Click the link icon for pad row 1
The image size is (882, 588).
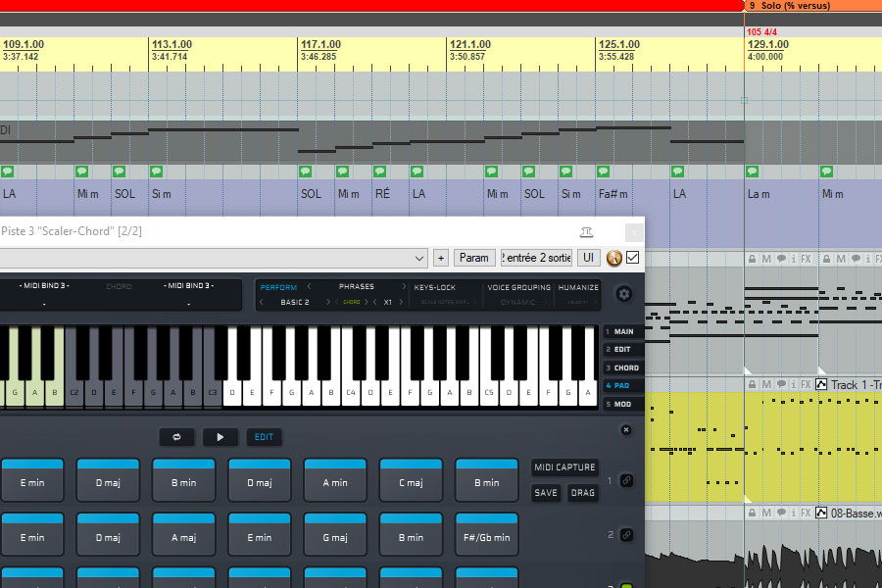(x=626, y=481)
